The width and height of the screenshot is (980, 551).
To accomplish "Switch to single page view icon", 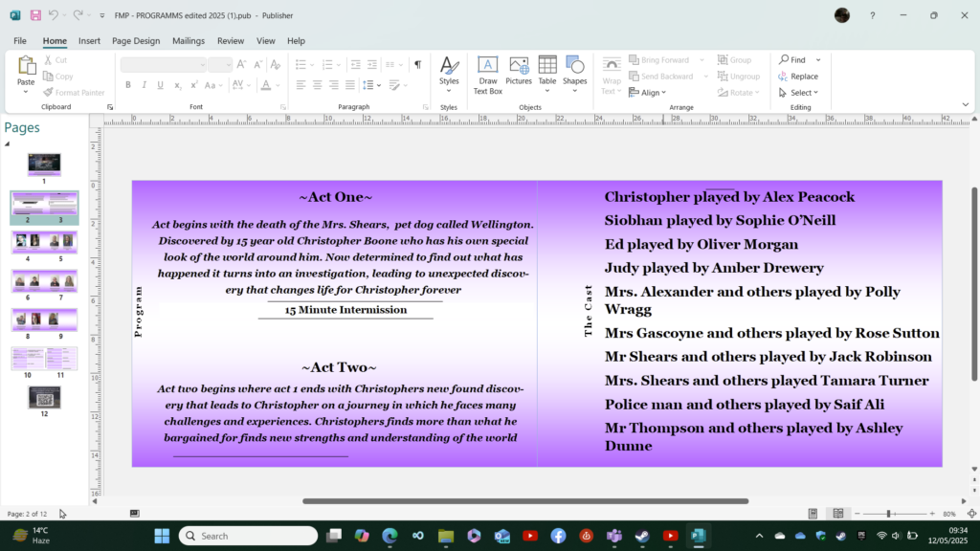I will (x=813, y=514).
